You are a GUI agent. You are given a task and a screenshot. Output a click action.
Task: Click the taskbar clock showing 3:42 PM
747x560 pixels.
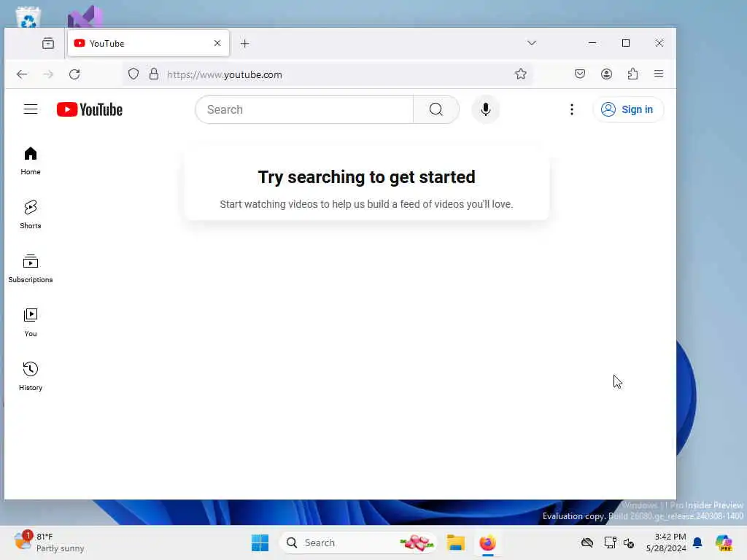pos(666,542)
